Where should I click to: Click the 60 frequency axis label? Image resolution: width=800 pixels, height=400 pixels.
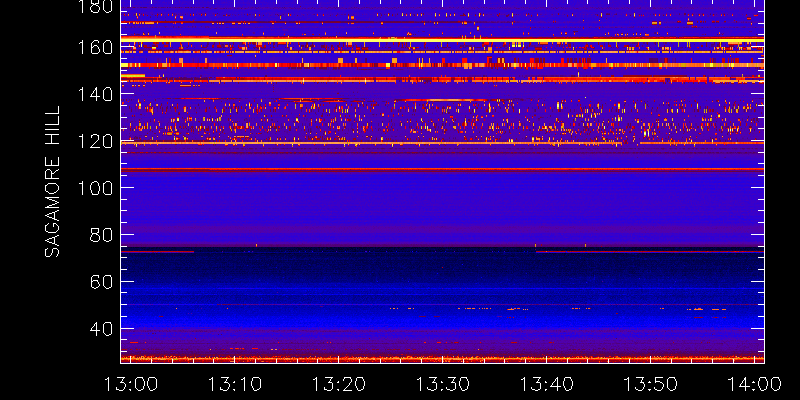[102, 282]
